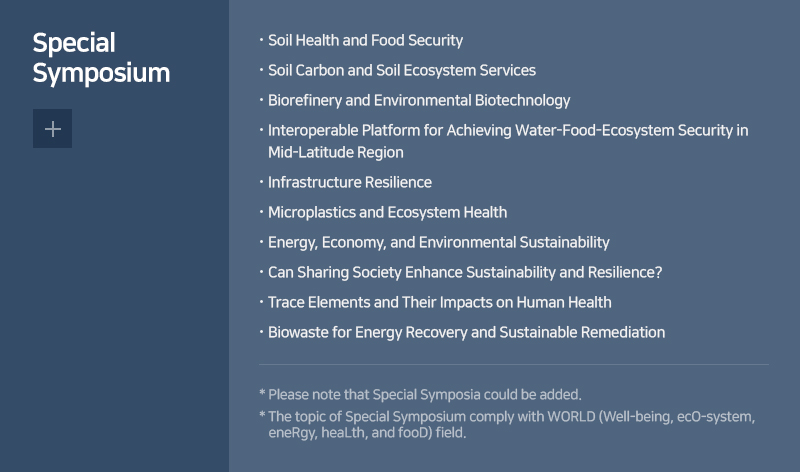Open Can Sharing Society Enhance Sustainability topic
This screenshot has height=472, width=800.
tap(465, 272)
